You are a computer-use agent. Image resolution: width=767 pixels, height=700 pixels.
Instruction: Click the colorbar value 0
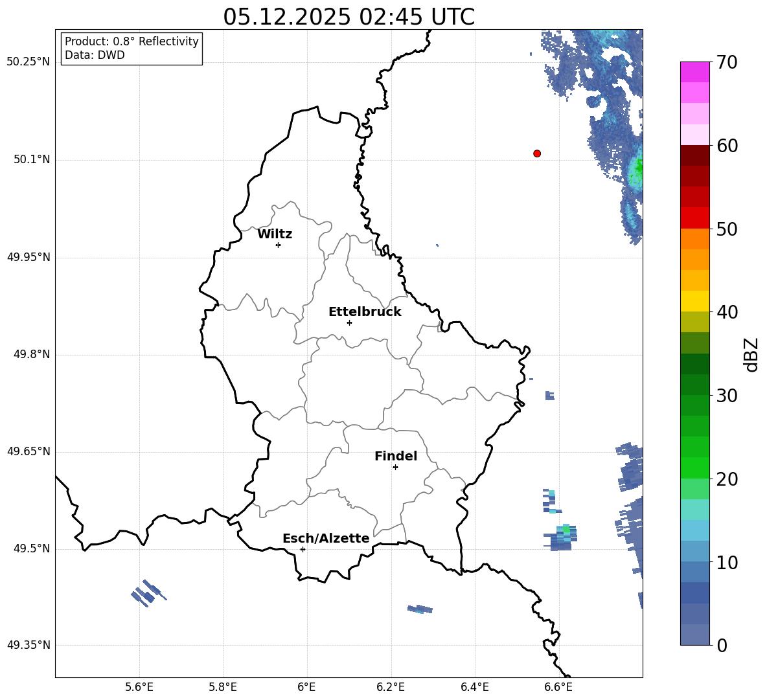click(722, 646)
